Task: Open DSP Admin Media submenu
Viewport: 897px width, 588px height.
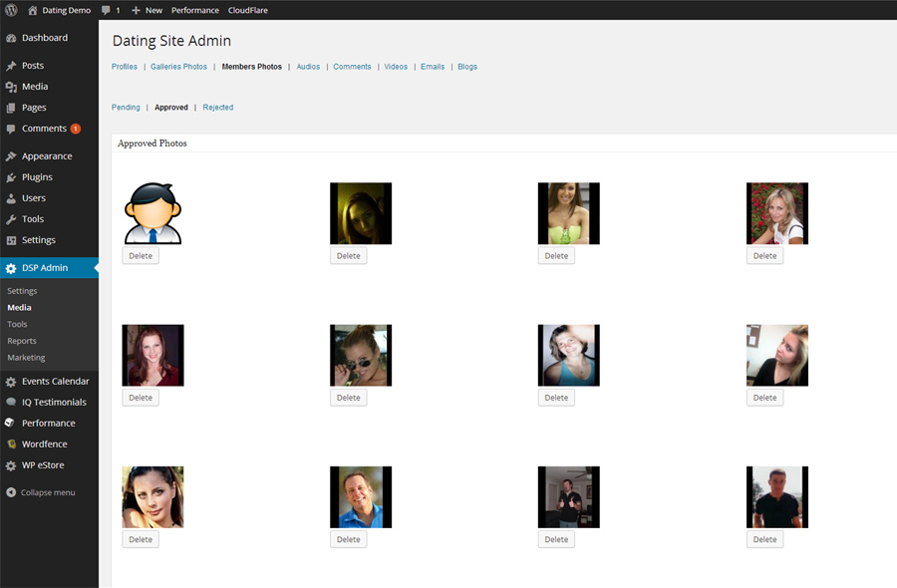Action: click(x=20, y=307)
